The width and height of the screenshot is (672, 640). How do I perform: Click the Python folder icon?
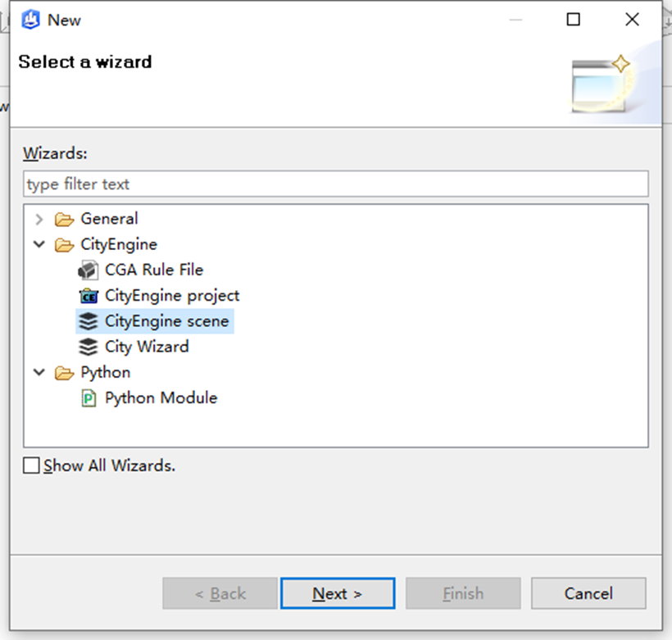[64, 373]
